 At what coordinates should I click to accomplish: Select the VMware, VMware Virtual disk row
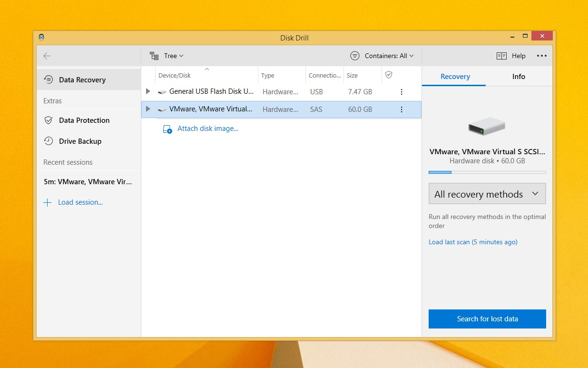[x=281, y=109]
